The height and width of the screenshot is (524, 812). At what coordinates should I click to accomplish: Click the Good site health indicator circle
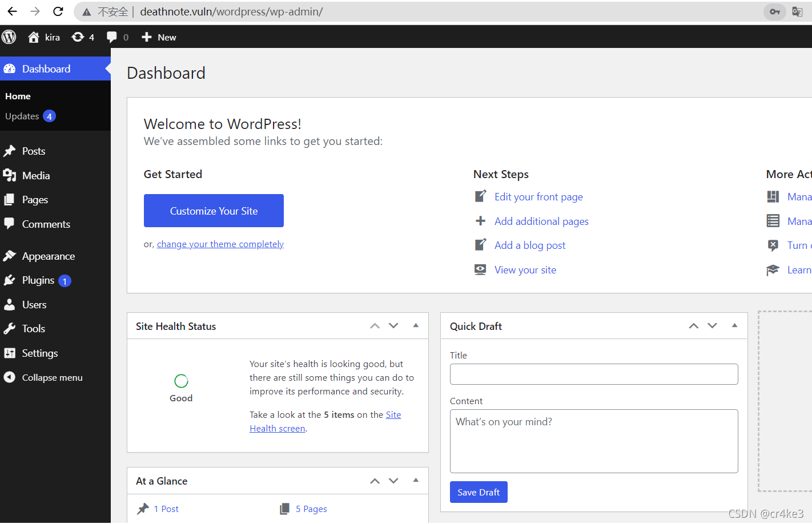(x=181, y=381)
